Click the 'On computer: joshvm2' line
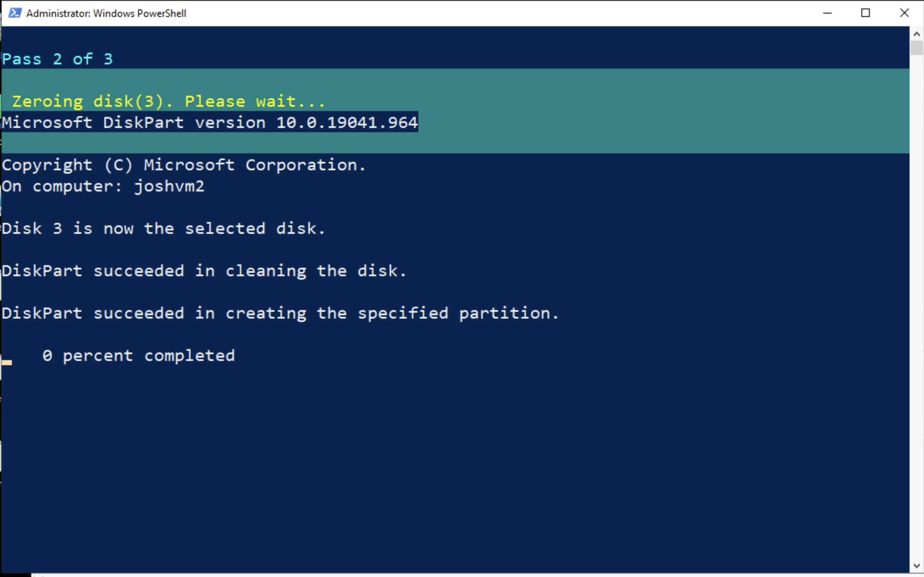Screen dimensions: 924x577 [103, 186]
